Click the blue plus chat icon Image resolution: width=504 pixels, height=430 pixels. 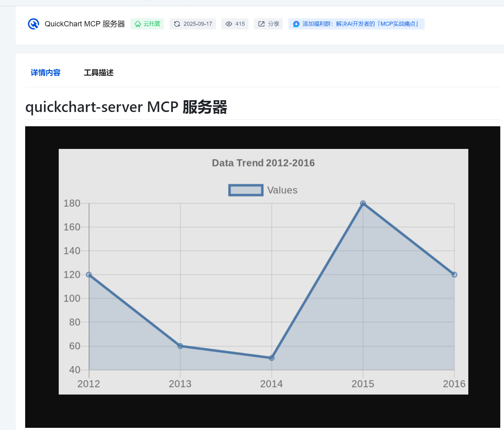[296, 24]
